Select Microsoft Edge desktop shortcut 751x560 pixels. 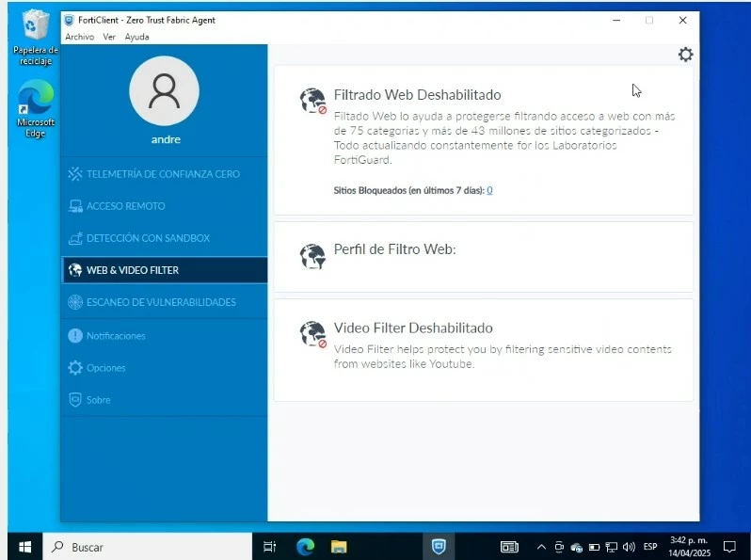coord(36,109)
